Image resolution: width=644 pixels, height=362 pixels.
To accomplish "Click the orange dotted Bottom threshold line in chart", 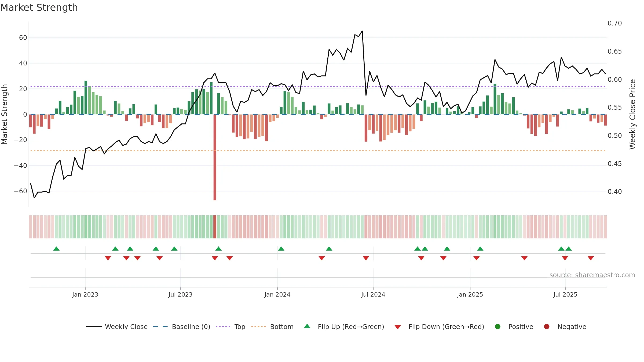I will coord(318,151).
